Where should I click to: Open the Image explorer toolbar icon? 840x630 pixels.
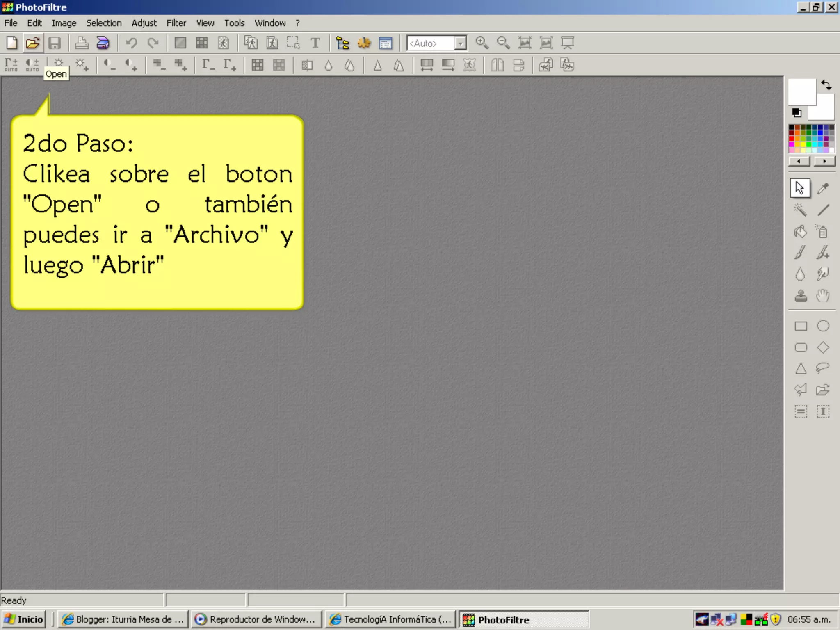coord(342,43)
